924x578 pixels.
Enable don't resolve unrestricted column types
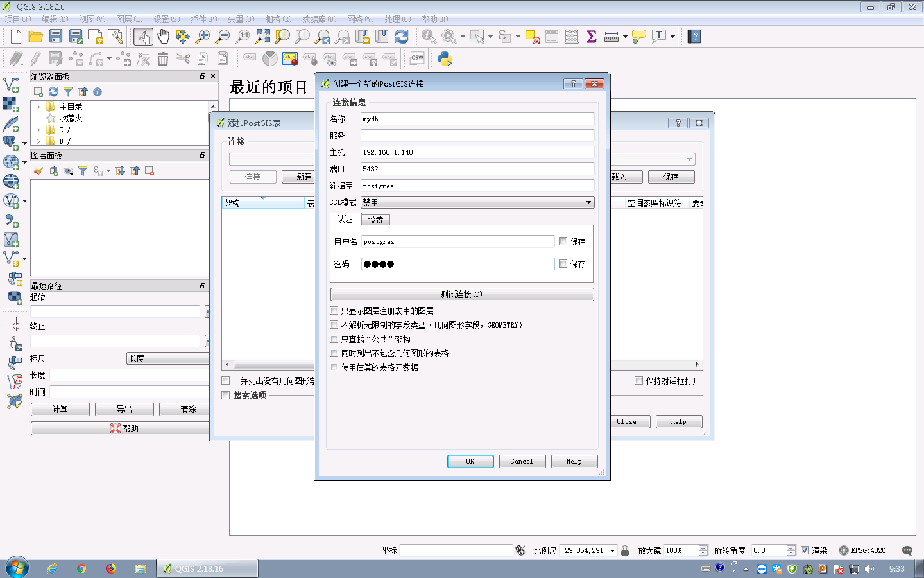[x=334, y=325]
